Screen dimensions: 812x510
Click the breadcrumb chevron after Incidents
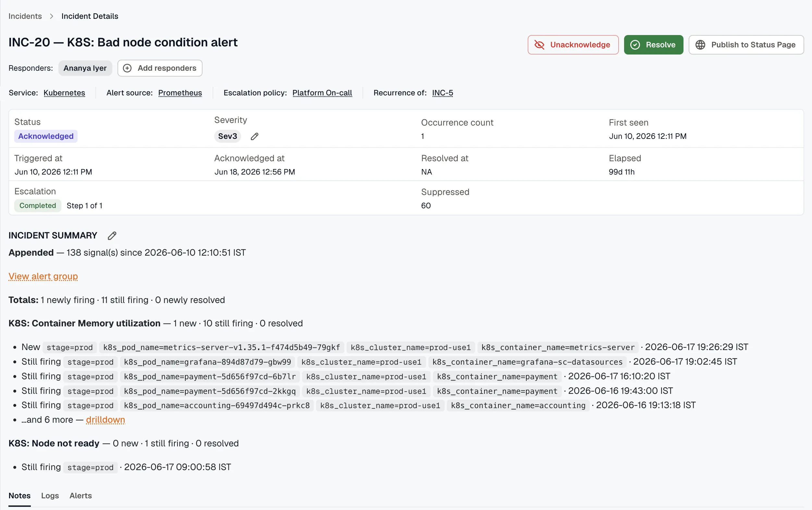point(52,16)
